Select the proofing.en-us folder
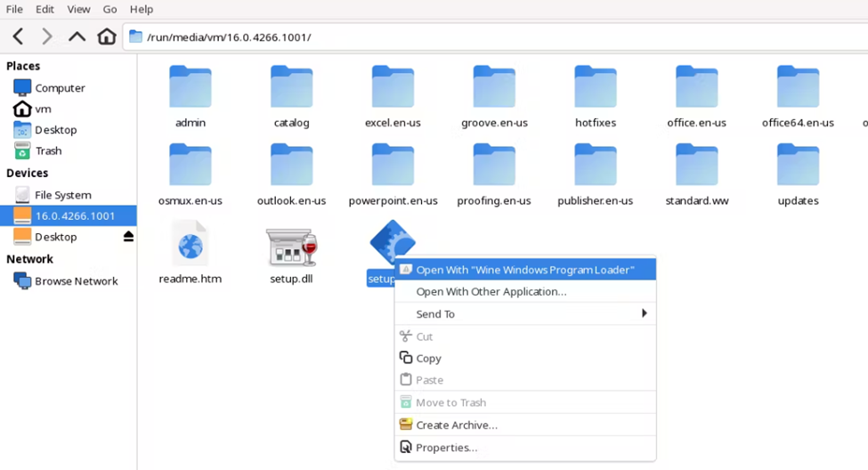The image size is (868, 470). [x=494, y=166]
